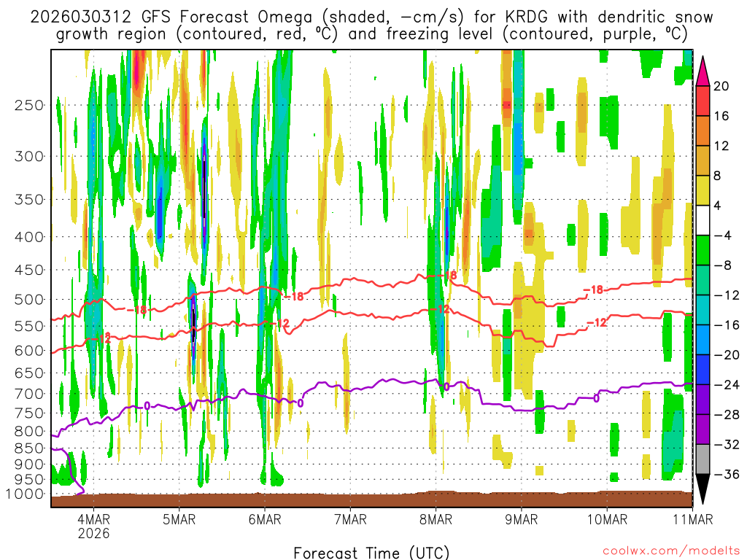Click the 650 pressure level label
The width and height of the screenshot is (747, 560).
coord(29,373)
